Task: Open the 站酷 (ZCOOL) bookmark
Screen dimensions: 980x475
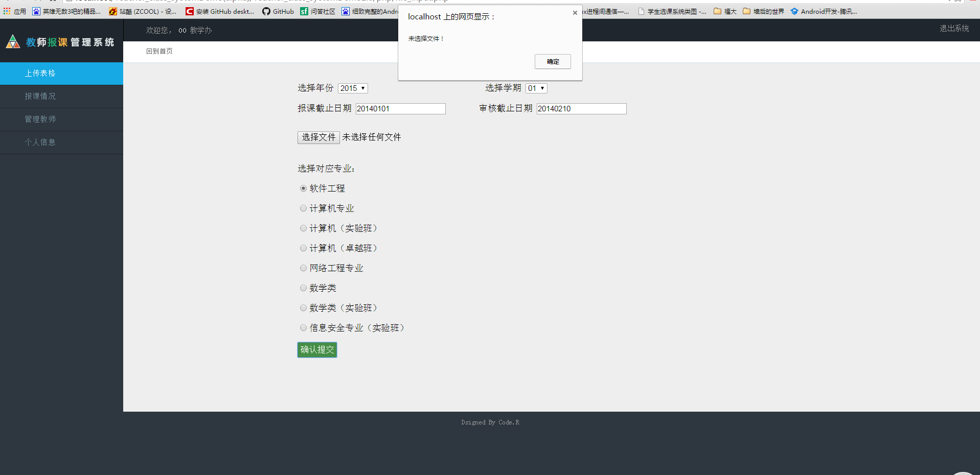Action: (143, 11)
